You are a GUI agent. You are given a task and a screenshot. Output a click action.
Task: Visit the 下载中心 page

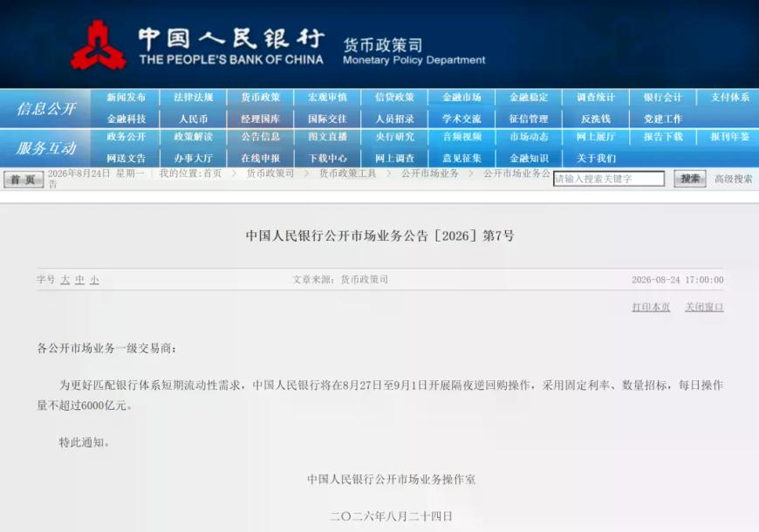(x=328, y=159)
